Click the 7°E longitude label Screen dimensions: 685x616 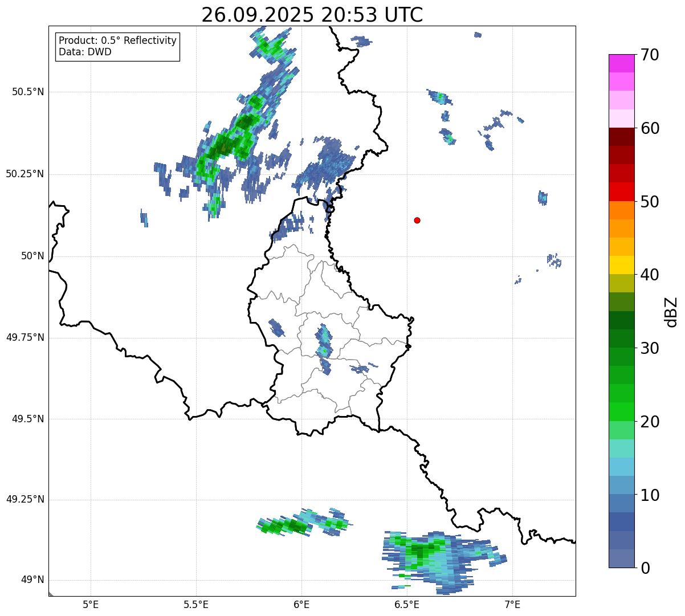coord(512,605)
